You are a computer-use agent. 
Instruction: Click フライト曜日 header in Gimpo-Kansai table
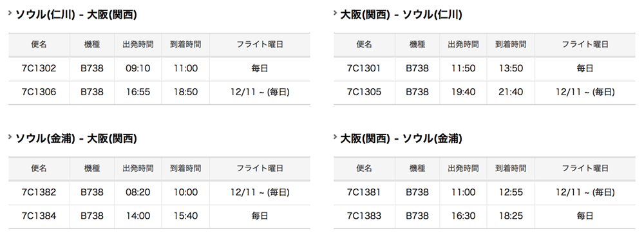click(x=260, y=168)
